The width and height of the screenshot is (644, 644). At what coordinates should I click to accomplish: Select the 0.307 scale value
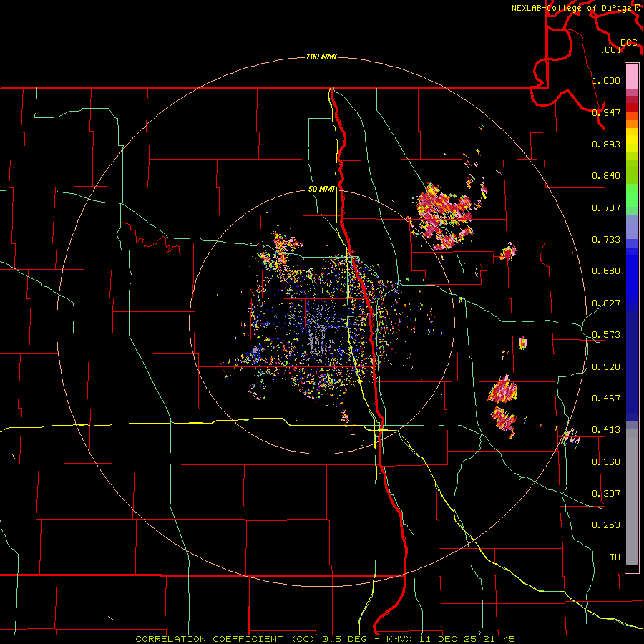click(x=606, y=494)
